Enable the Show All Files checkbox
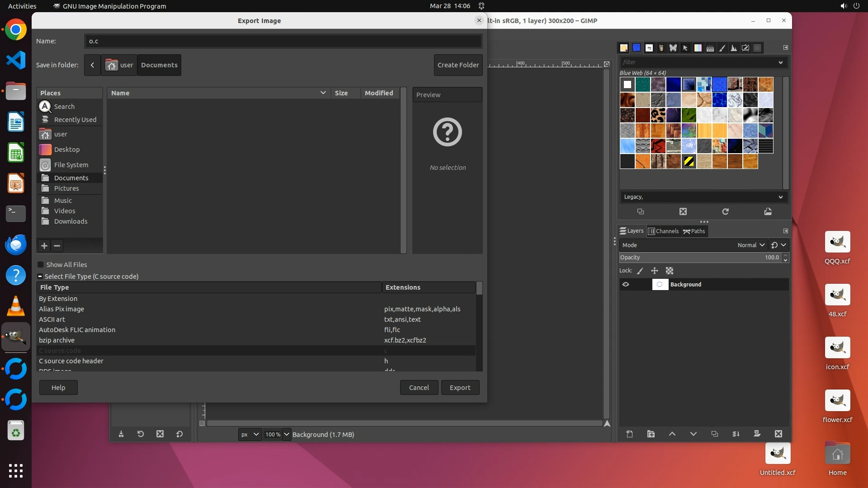Screen dimensions: 868x488 click(x=41, y=265)
